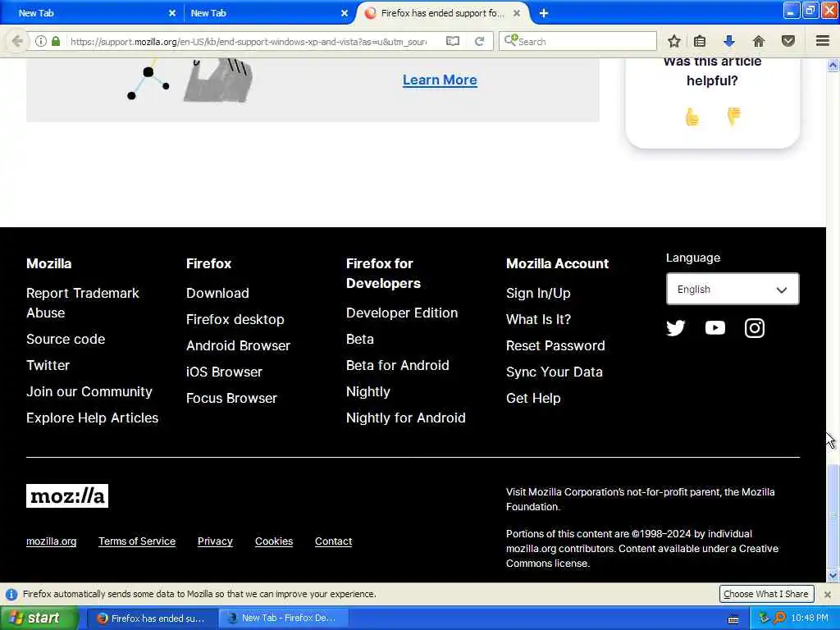The width and height of the screenshot is (840, 630).
Task: Click the Choose What I Share button
Action: 766,594
